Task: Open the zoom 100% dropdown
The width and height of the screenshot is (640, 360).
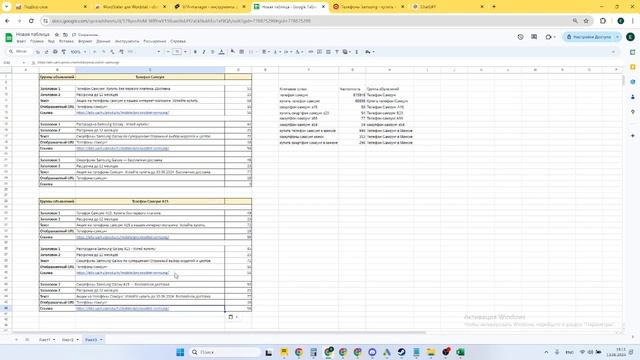Action: [x=78, y=52]
